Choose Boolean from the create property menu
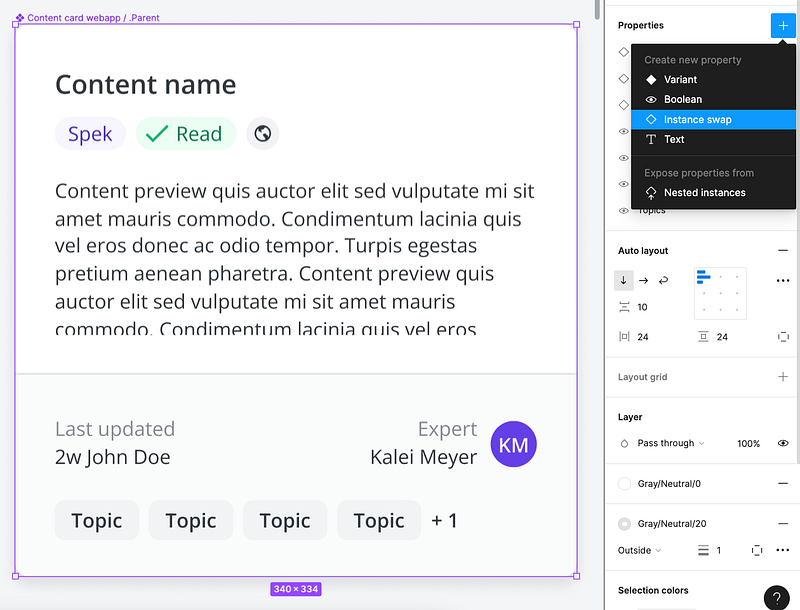The image size is (800, 610). [x=713, y=99]
